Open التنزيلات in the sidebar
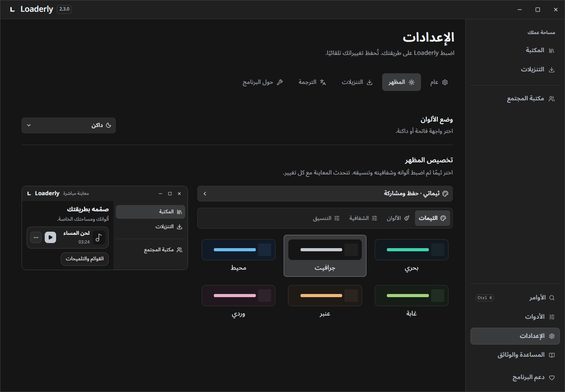The height and width of the screenshot is (392, 565). (x=515, y=69)
